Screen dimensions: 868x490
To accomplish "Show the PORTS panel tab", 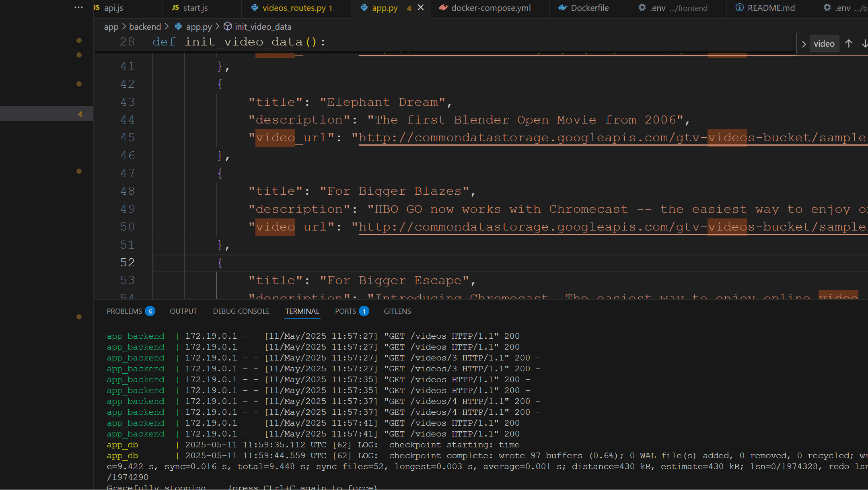I will [345, 311].
